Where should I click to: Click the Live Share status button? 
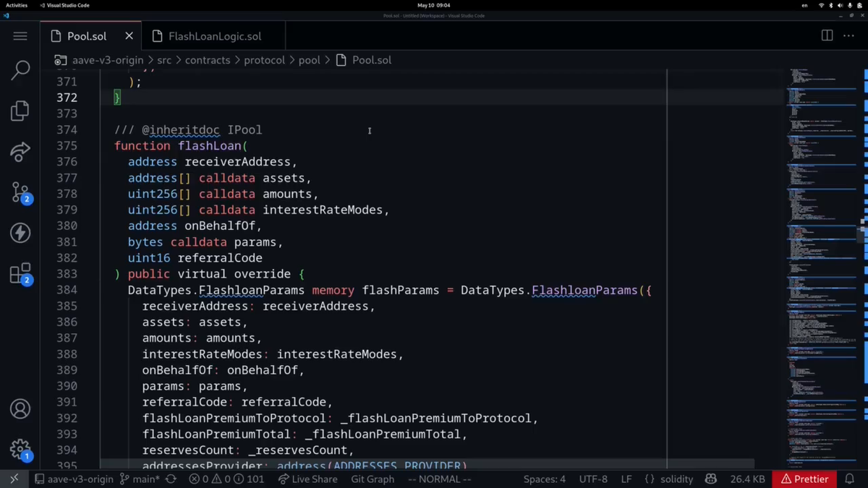click(x=307, y=479)
